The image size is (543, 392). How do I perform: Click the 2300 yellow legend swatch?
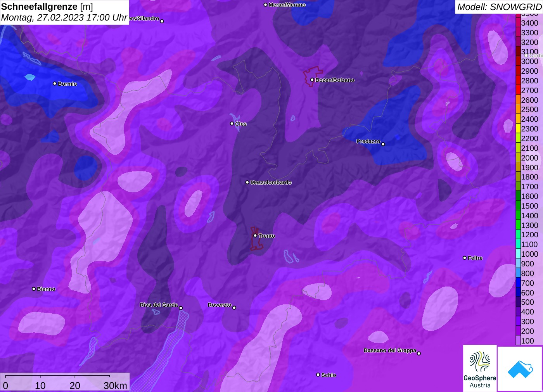coord(518,129)
